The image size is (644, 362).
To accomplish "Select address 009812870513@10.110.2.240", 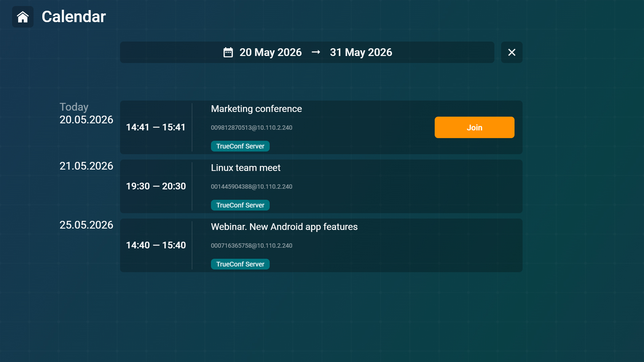I will tap(252, 128).
